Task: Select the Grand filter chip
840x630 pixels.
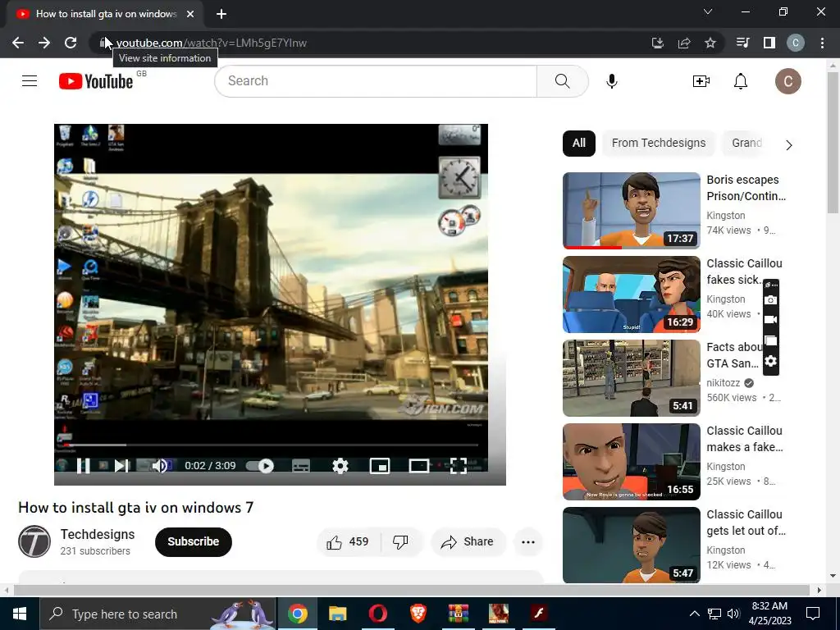Action: 746,143
